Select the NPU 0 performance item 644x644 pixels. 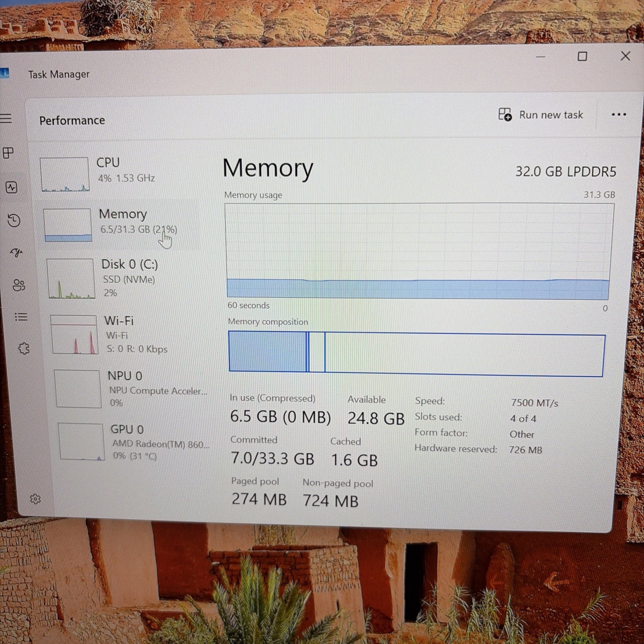(131, 389)
